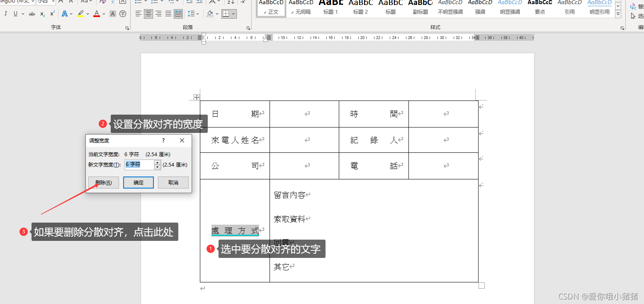Open font size dropdown list
This screenshot has width=644, height=304.
[53, 2]
